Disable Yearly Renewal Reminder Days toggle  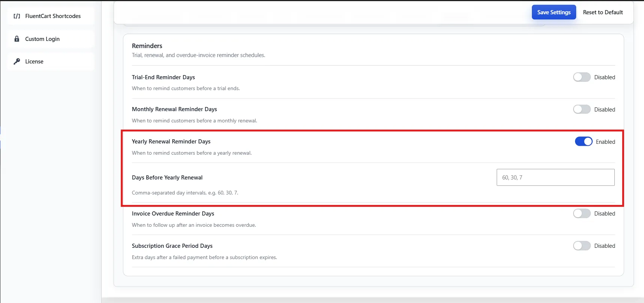[x=584, y=142]
